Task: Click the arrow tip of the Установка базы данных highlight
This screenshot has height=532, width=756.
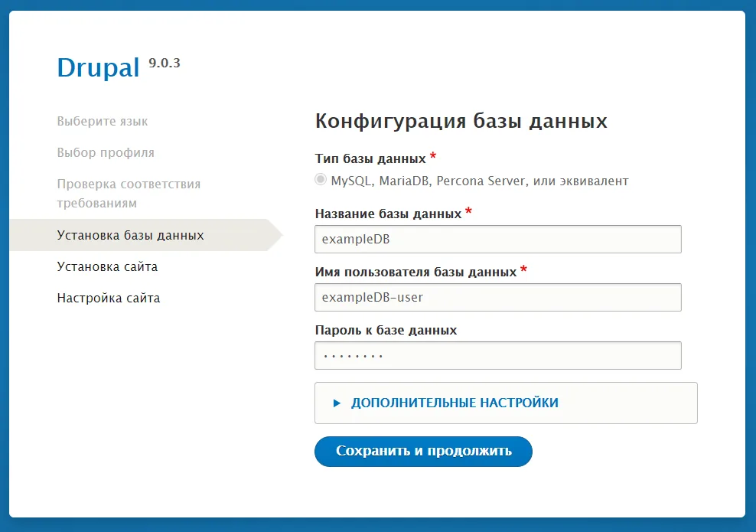Action: tap(280, 235)
